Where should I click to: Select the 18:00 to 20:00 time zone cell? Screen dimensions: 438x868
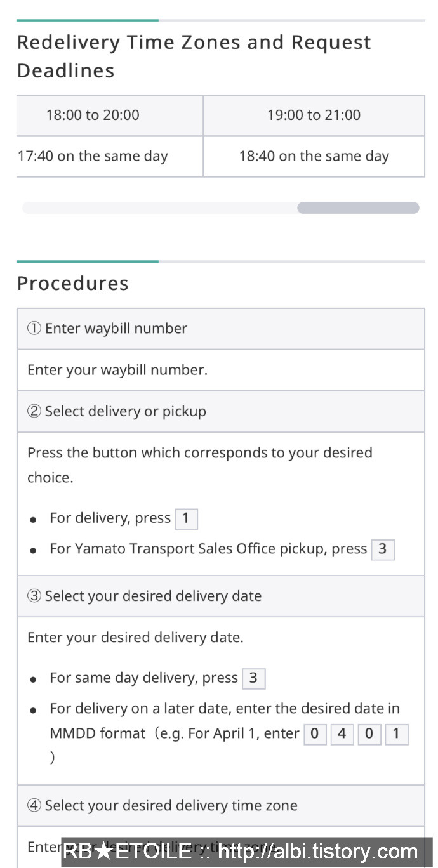[110, 115]
